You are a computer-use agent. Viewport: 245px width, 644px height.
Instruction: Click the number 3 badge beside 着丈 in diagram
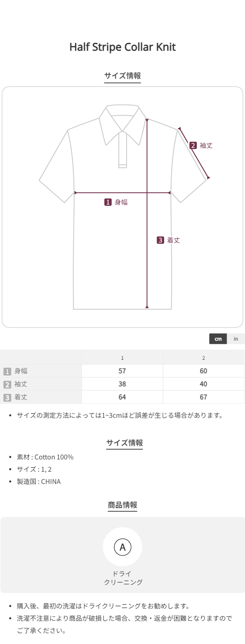coord(160,241)
